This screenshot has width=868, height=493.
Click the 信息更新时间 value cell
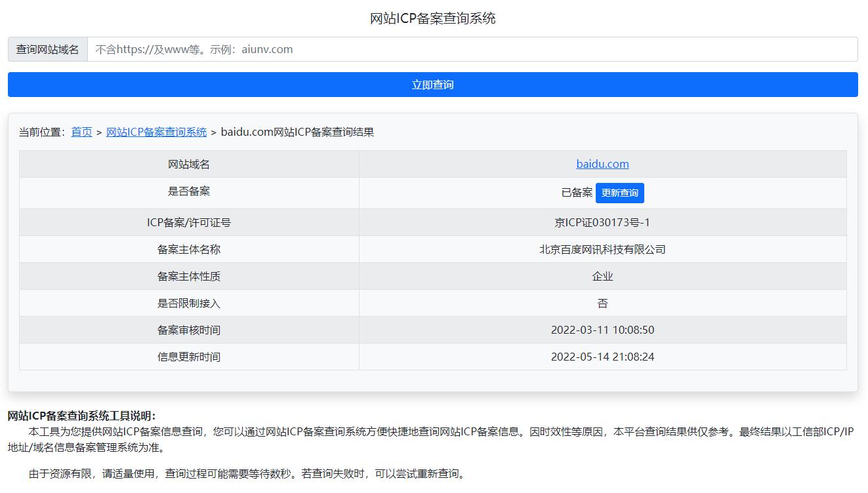click(602, 357)
